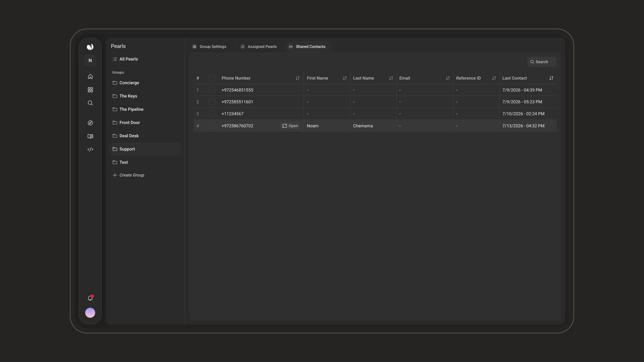Image resolution: width=644 pixels, height=362 pixels.
Task: Check the row for +972585511601
Action: pos(212,102)
